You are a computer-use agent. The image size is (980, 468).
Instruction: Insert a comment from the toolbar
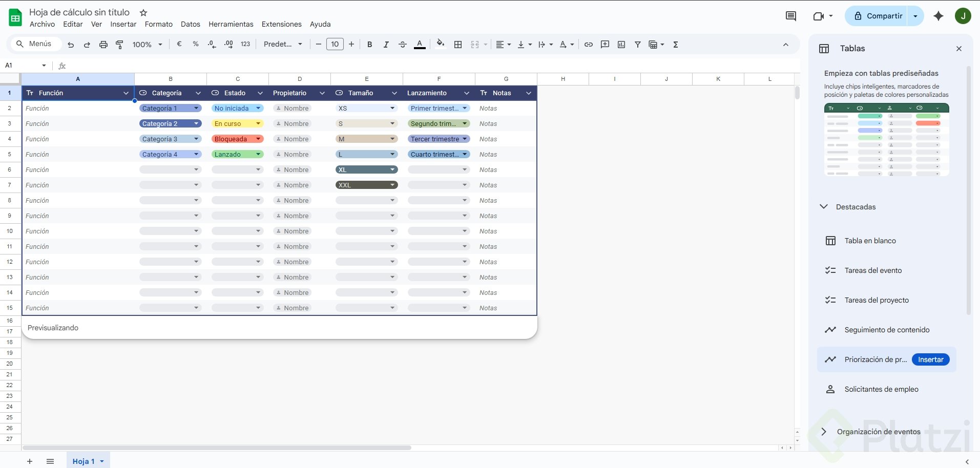[x=605, y=45]
